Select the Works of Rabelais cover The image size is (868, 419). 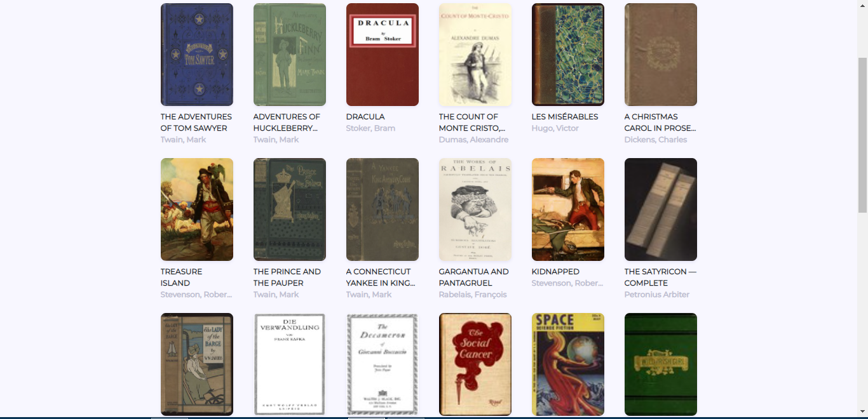pyautogui.click(x=475, y=209)
